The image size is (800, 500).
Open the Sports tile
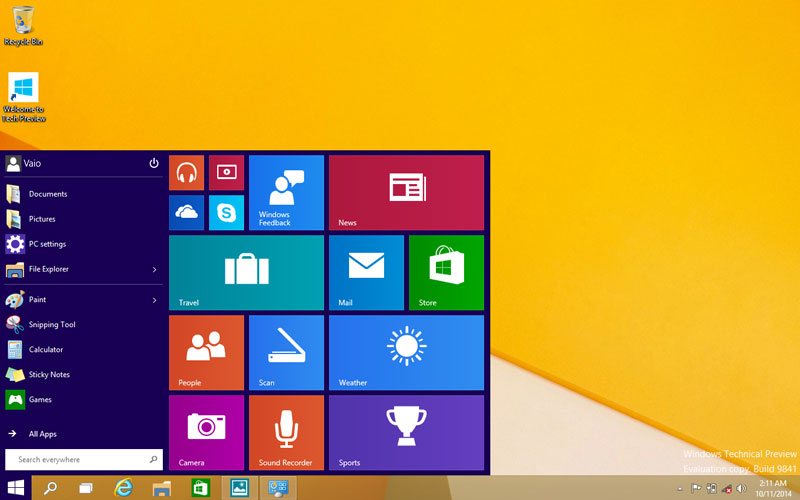click(406, 433)
